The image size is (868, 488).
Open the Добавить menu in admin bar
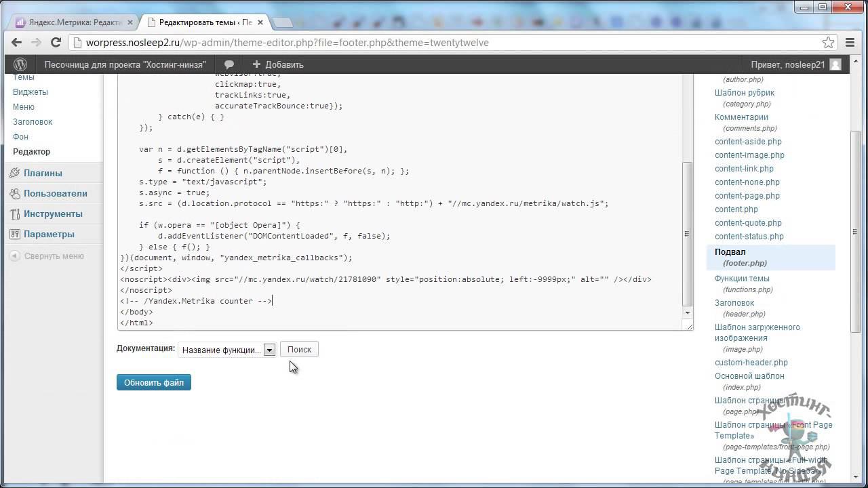point(278,64)
